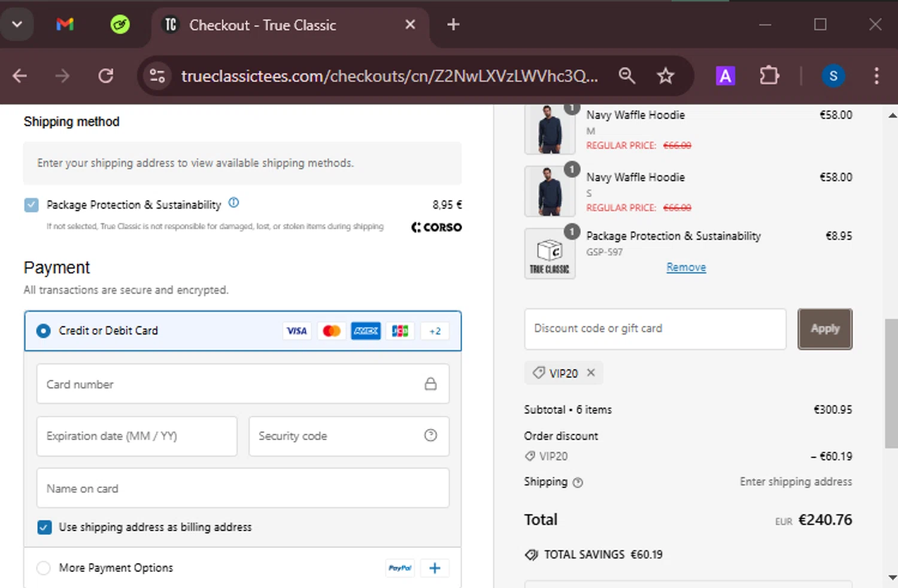Screen dimensions: 898x588
Task: Toggle Use shipping address as billing address
Action: pyautogui.click(x=44, y=527)
